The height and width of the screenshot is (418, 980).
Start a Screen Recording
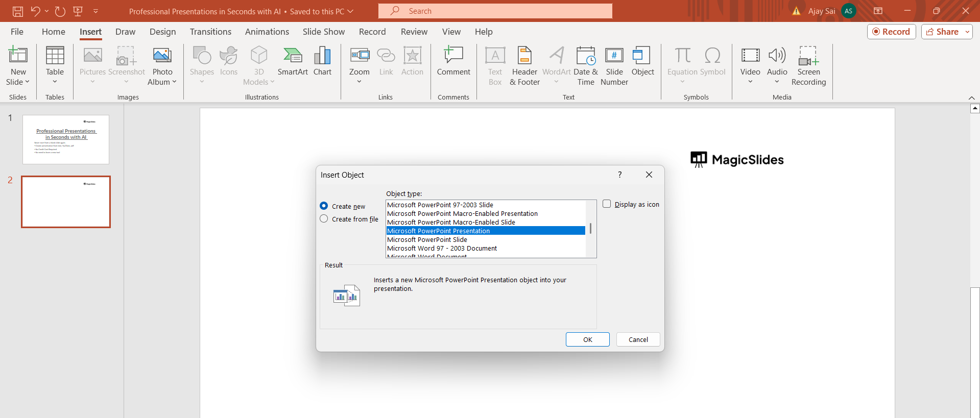808,66
